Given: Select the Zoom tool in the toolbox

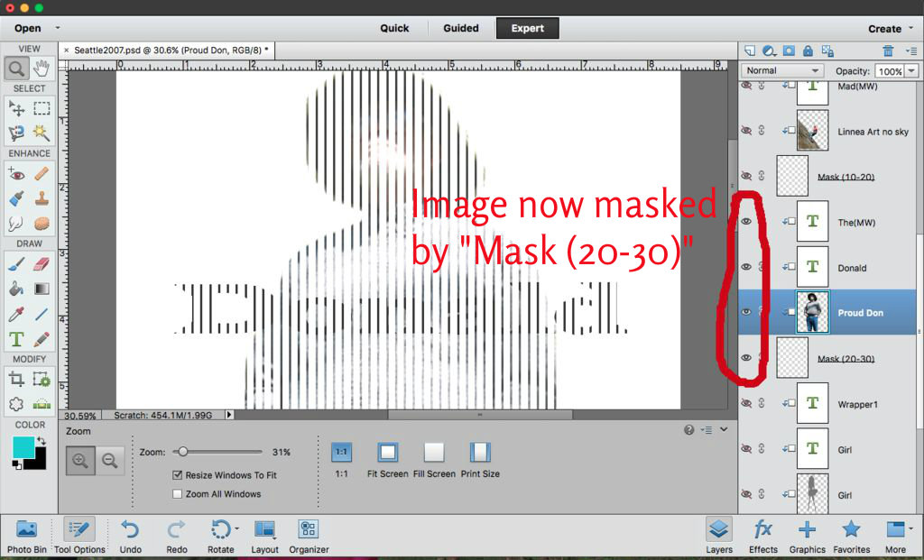Looking at the screenshot, I should [x=16, y=69].
